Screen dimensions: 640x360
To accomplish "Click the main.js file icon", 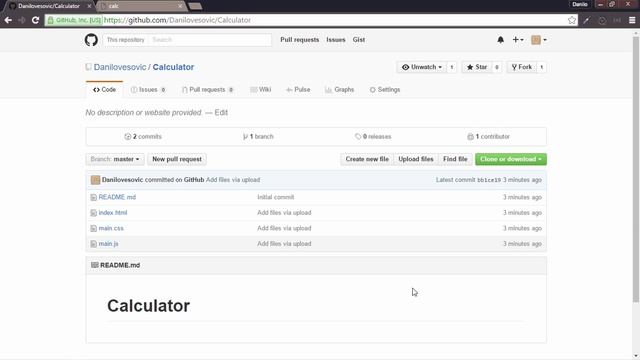I will click(x=93, y=244).
